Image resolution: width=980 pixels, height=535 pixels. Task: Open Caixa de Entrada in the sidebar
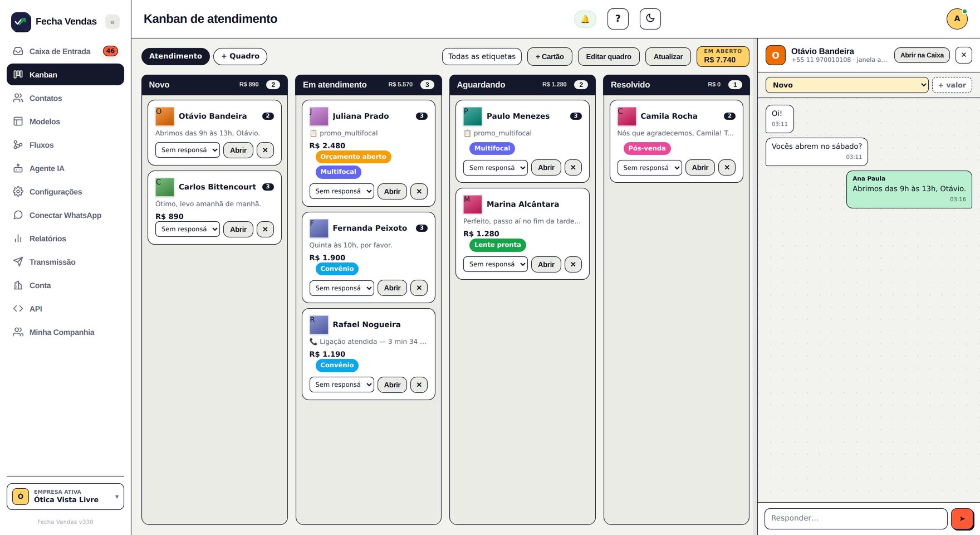[x=65, y=51]
